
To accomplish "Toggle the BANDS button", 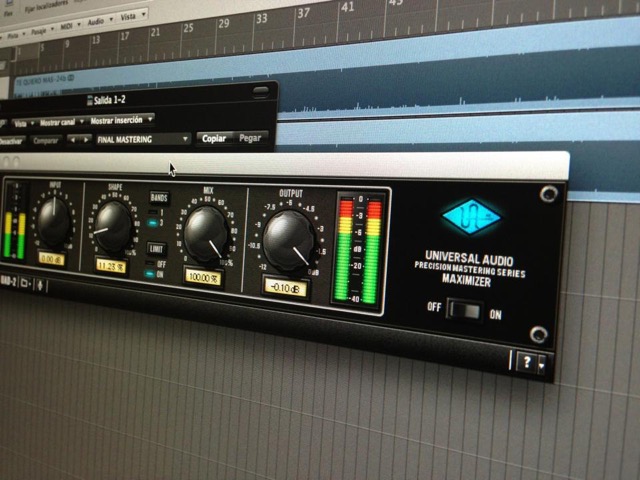I will click(158, 197).
